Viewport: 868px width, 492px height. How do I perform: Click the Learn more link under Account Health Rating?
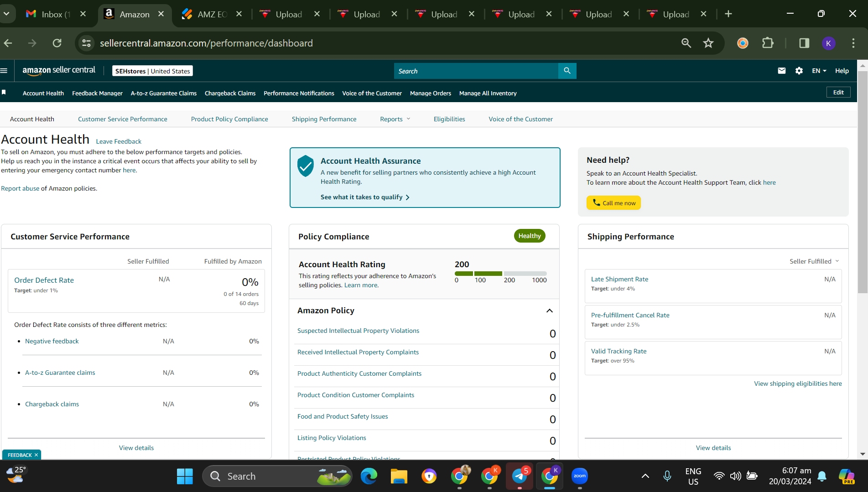(360, 285)
